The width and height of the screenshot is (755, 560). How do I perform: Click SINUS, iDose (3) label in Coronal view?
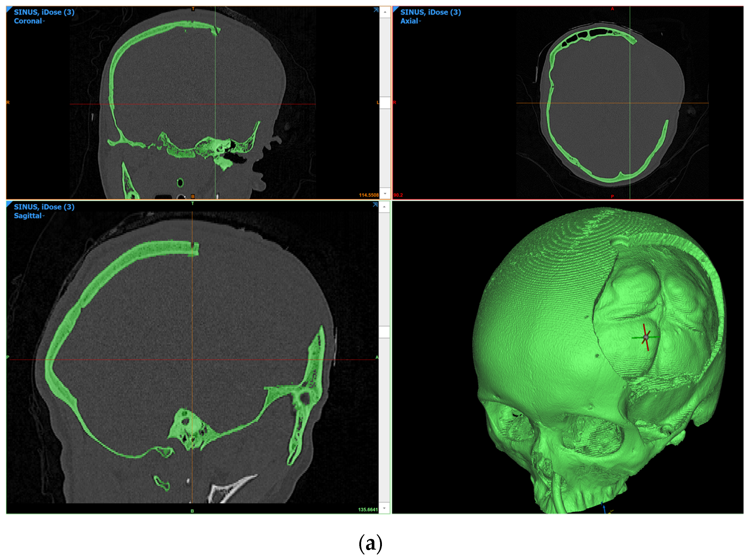point(44,12)
